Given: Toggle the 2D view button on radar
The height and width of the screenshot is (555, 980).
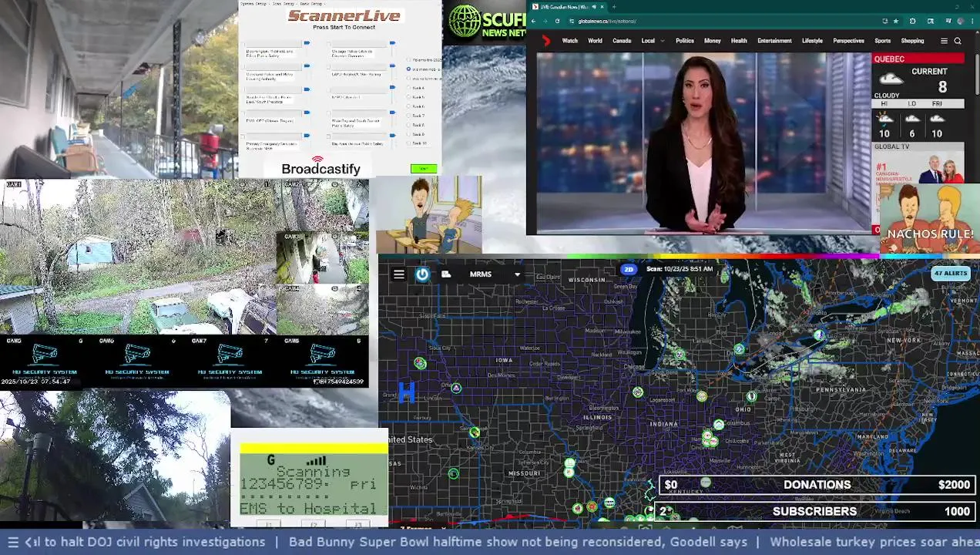Looking at the screenshot, I should (x=629, y=269).
